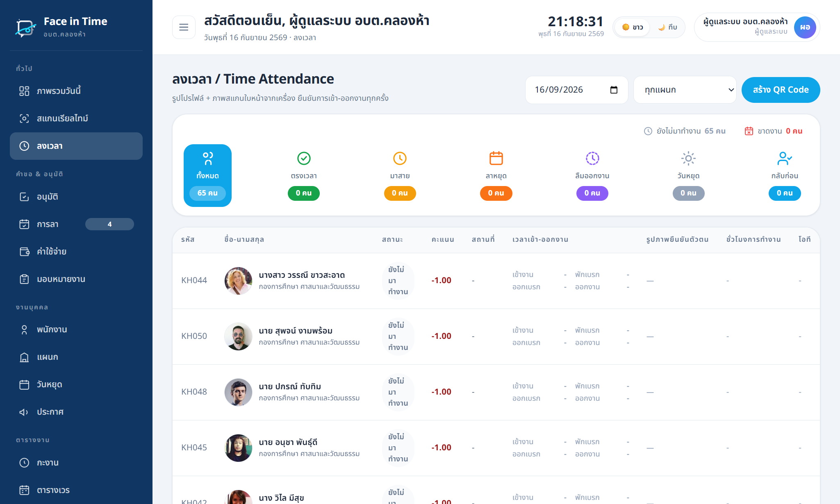Viewport: 840px width, 504px height.
Task: Click the ตรงเวลา 0 คน green badge
Action: pyautogui.click(x=304, y=193)
